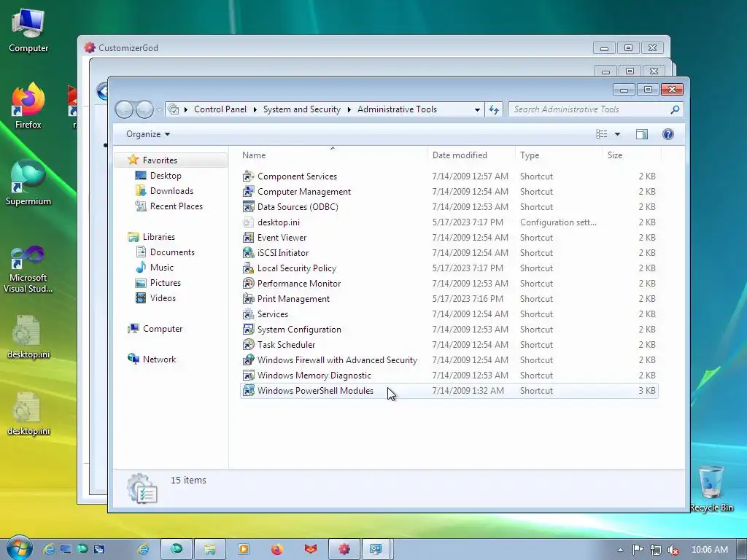Click the muted volume tray icon

673,550
